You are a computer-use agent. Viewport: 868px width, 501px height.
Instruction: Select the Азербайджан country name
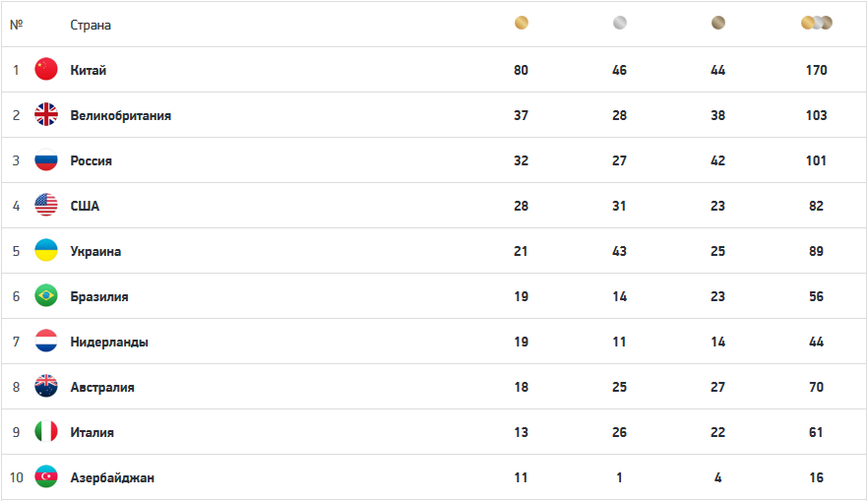112,477
